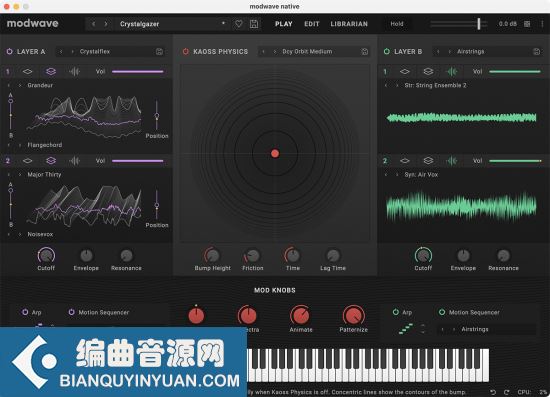Viewport: 550px width, 397px height.
Task: Toggle Layer B Arp on or off
Action: coord(396,312)
